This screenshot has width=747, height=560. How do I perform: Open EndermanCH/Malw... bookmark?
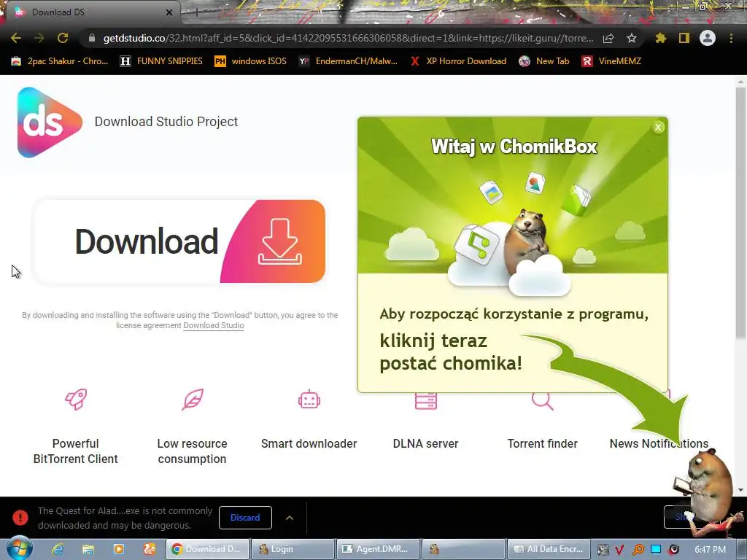pos(348,61)
